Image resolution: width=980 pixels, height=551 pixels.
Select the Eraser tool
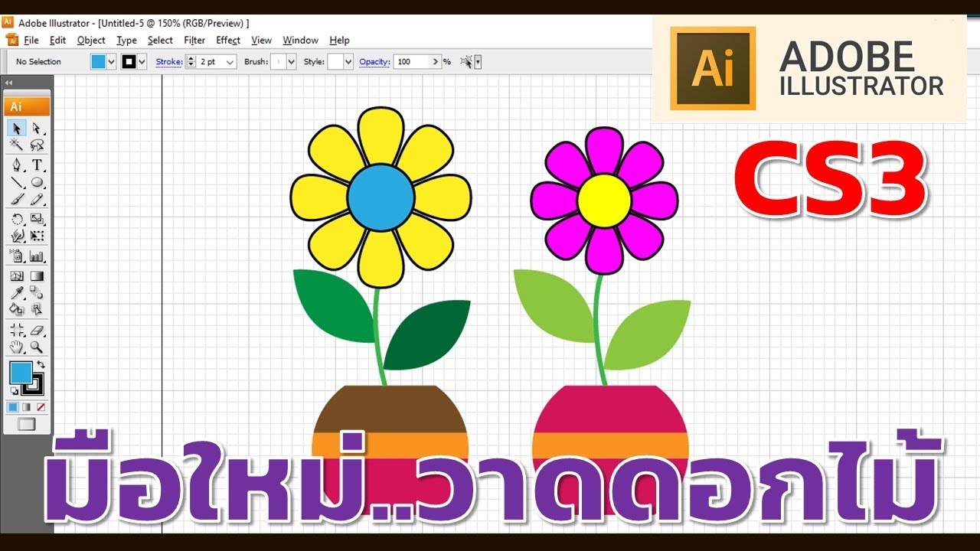(x=36, y=330)
